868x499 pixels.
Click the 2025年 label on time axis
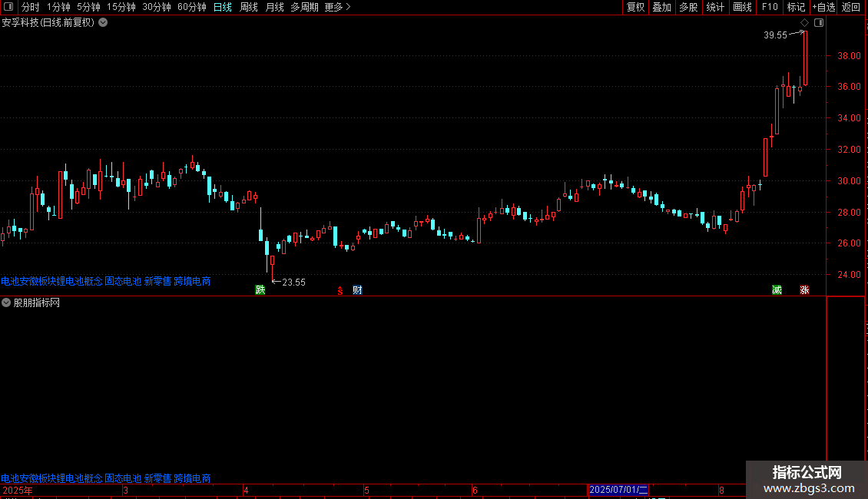point(18,490)
